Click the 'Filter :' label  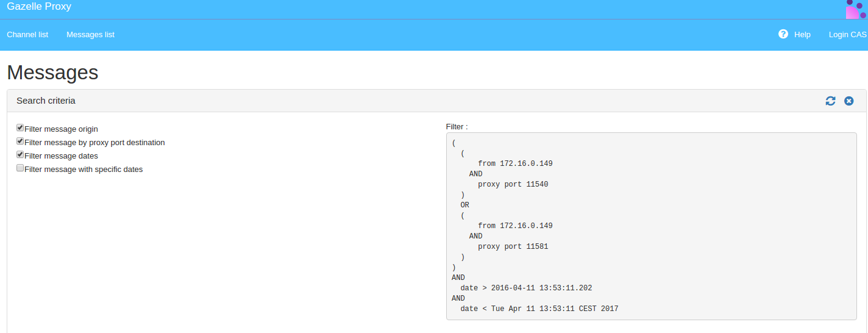pyautogui.click(x=457, y=127)
